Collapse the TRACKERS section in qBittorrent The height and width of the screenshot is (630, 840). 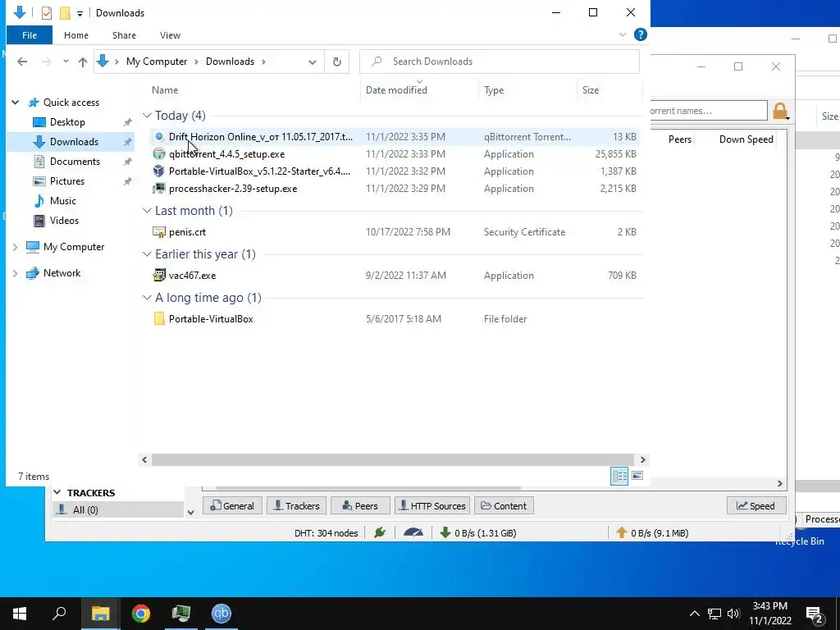click(57, 493)
